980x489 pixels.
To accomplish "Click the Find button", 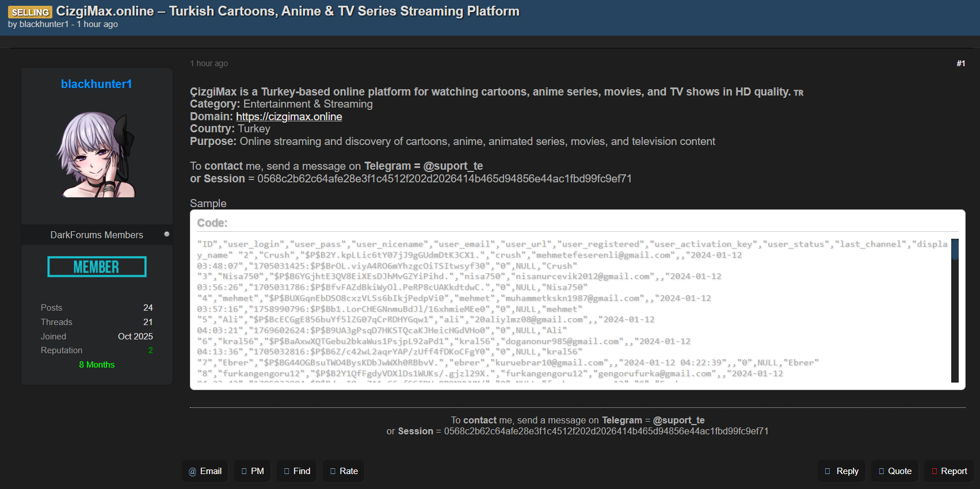I will (x=297, y=471).
